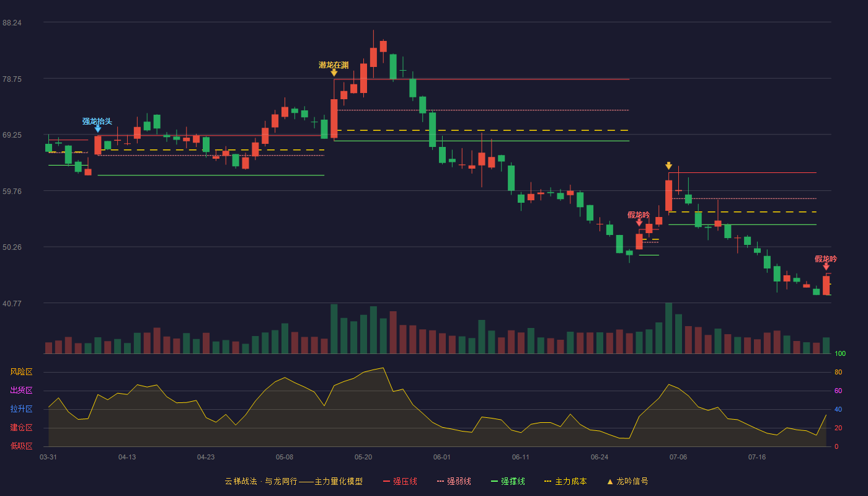Click the 出货区 zone label
The width and height of the screenshot is (868, 496).
click(x=21, y=391)
